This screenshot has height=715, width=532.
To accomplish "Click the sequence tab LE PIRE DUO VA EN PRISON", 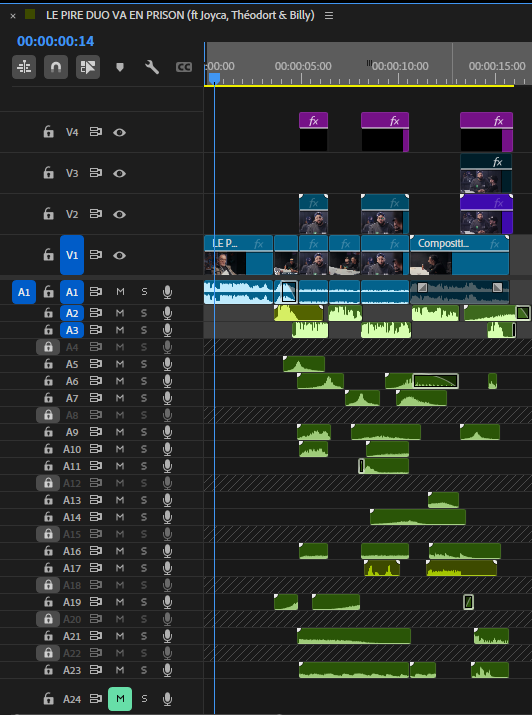I will point(180,15).
